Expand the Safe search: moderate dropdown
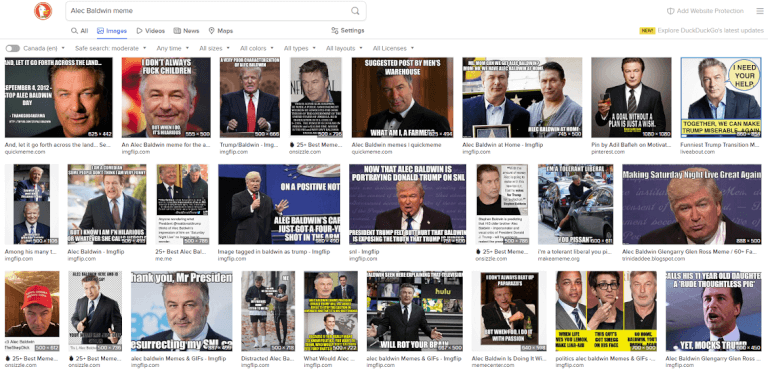 tap(111, 48)
